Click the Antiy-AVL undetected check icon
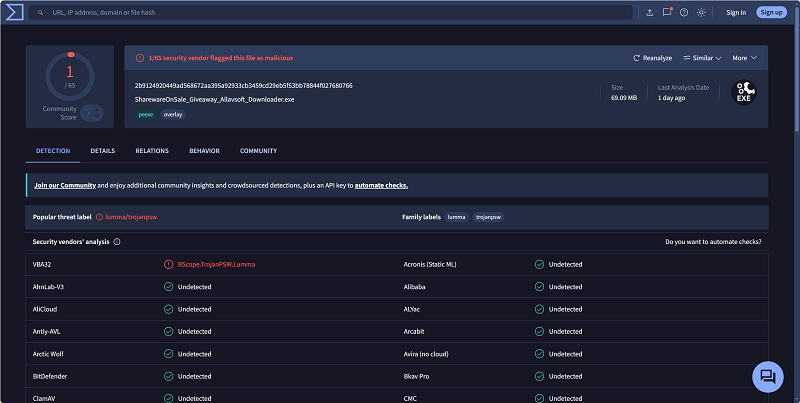800x403 pixels. click(168, 332)
